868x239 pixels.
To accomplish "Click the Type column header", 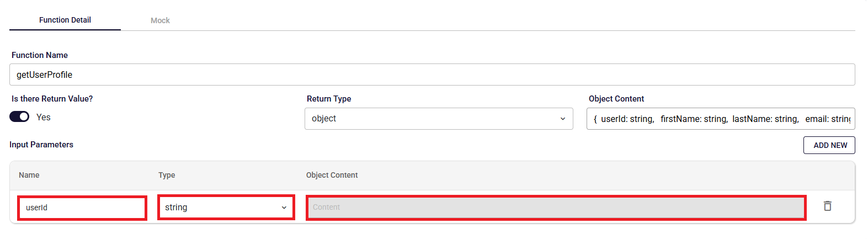I will (167, 175).
